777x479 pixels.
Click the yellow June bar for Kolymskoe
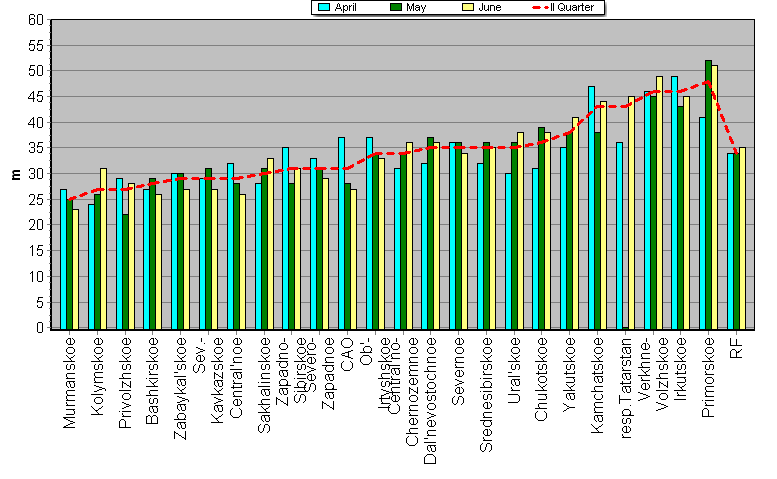[103, 249]
